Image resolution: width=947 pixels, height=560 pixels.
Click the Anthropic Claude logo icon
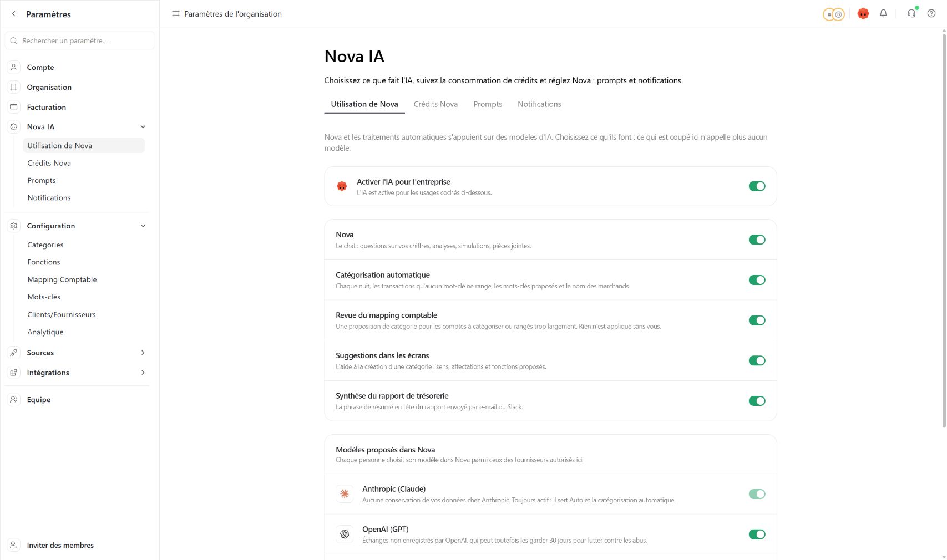click(345, 493)
